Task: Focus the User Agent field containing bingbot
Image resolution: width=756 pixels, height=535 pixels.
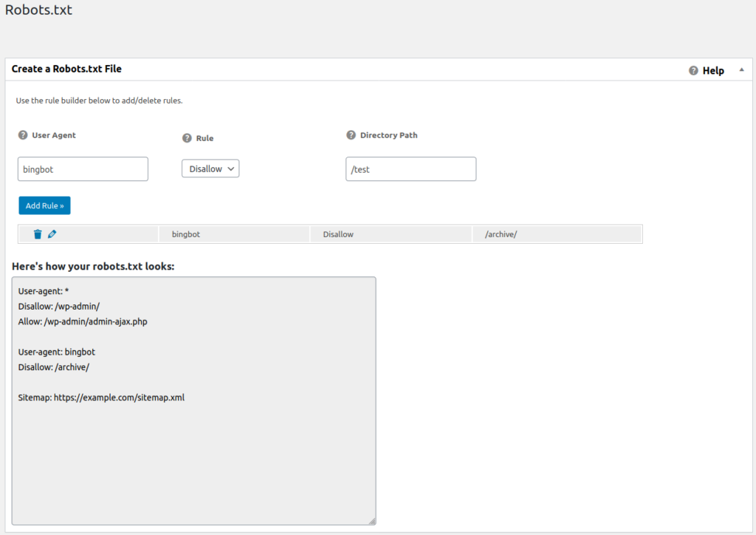Action: 83,168
